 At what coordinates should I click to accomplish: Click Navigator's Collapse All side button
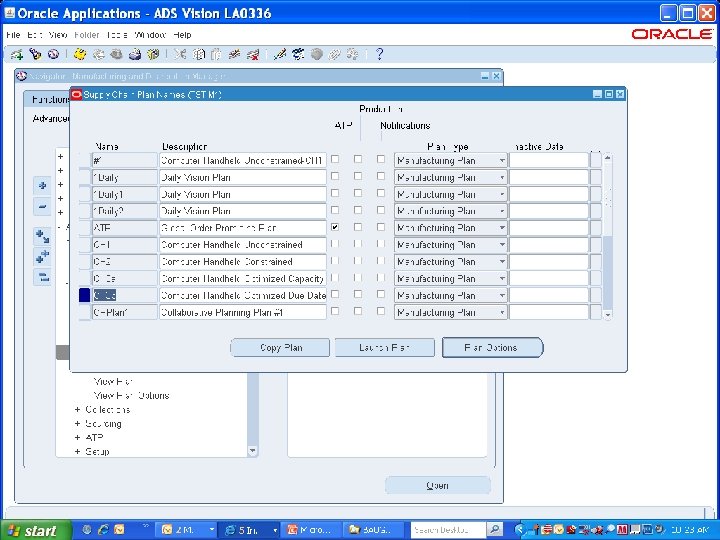point(42,277)
